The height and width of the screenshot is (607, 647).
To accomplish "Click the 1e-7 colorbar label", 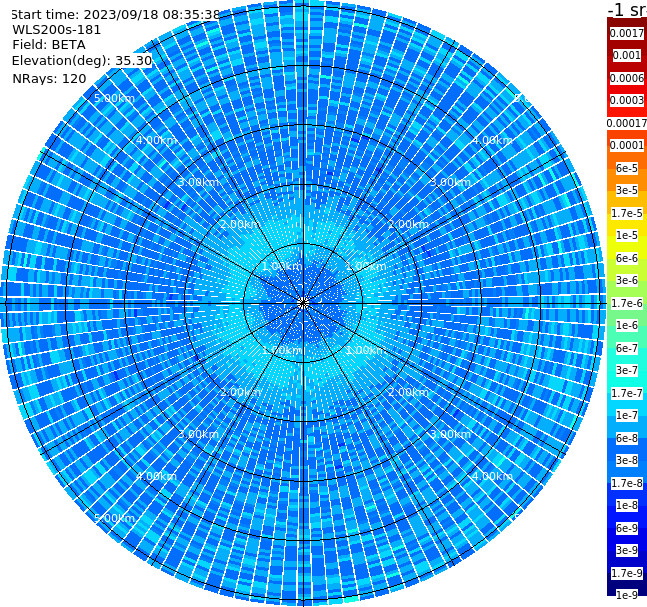I will 627,415.
